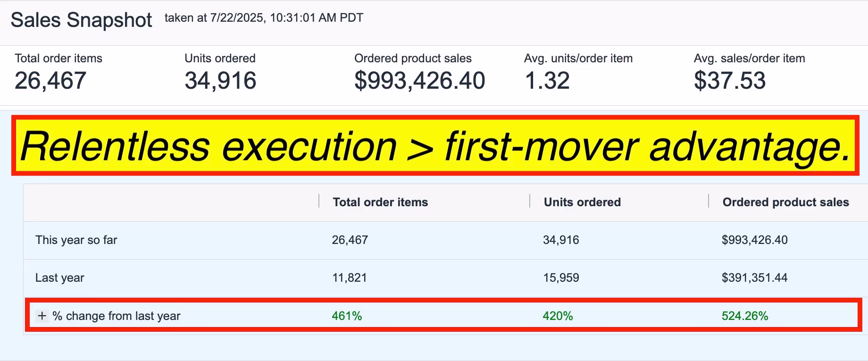
Task: Click the Last year row label
Action: 60,278
